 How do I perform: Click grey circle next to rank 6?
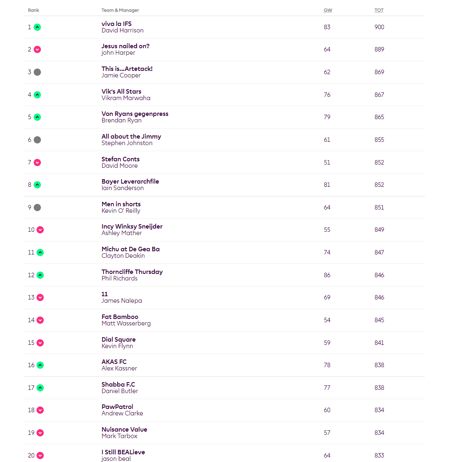(x=37, y=140)
